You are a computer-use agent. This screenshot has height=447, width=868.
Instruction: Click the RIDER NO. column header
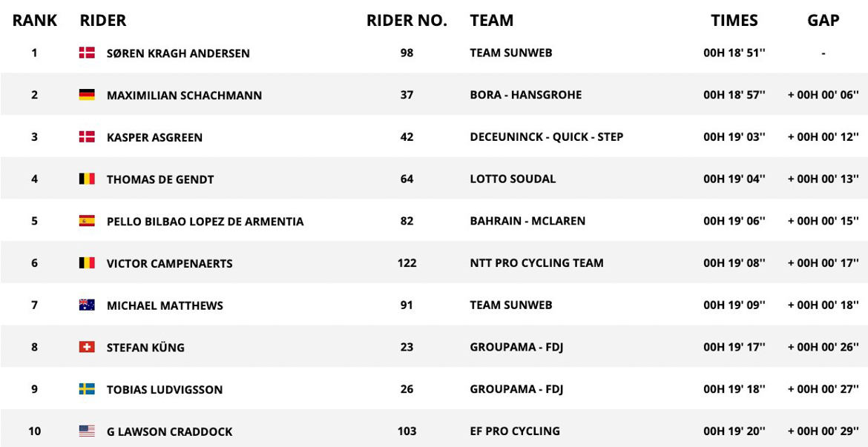(x=407, y=21)
